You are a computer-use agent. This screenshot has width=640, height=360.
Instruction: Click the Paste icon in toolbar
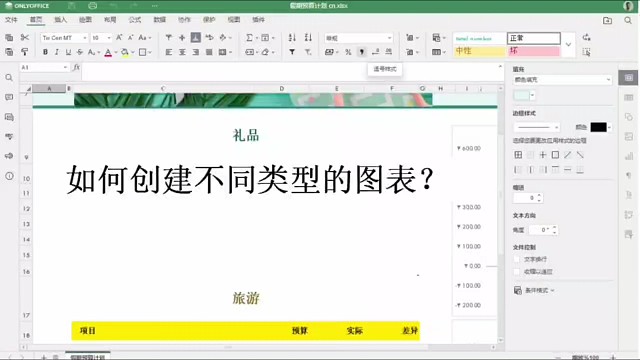coord(9,52)
